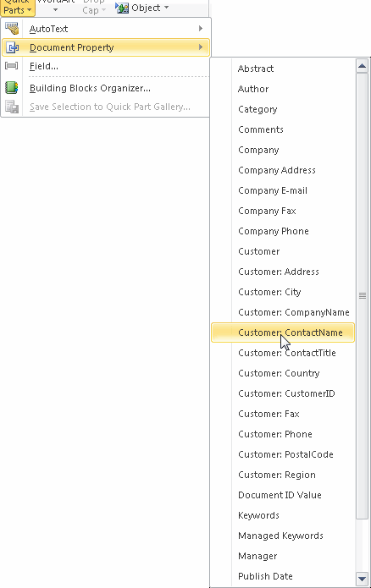Insert the Keywords property
371x588 pixels.
(x=283, y=515)
